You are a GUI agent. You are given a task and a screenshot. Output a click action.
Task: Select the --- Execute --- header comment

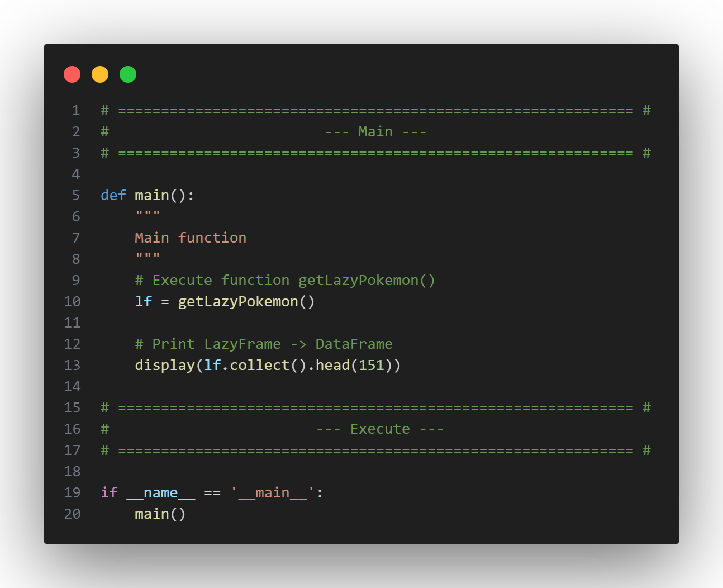(379, 429)
